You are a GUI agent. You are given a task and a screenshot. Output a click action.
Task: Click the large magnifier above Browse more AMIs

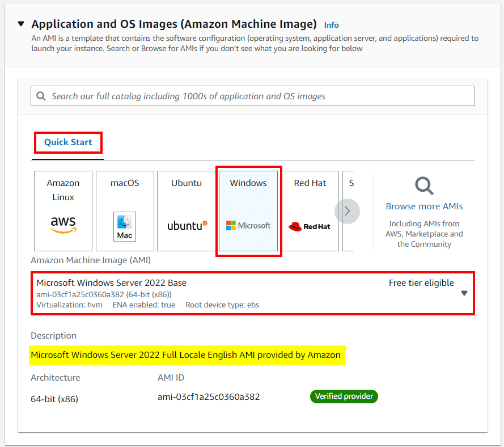(x=424, y=185)
